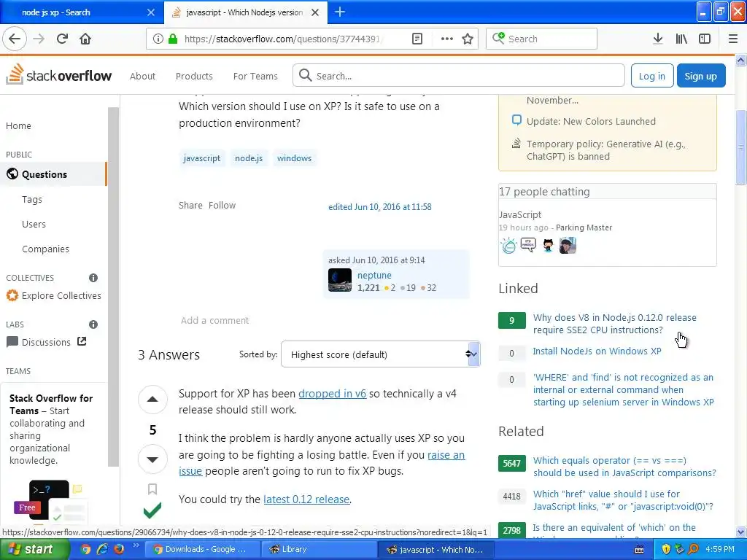Open 'edited Jun 10, 2016 at 11:58' revision link
Image resolution: width=747 pixels, height=560 pixels.
(x=379, y=206)
